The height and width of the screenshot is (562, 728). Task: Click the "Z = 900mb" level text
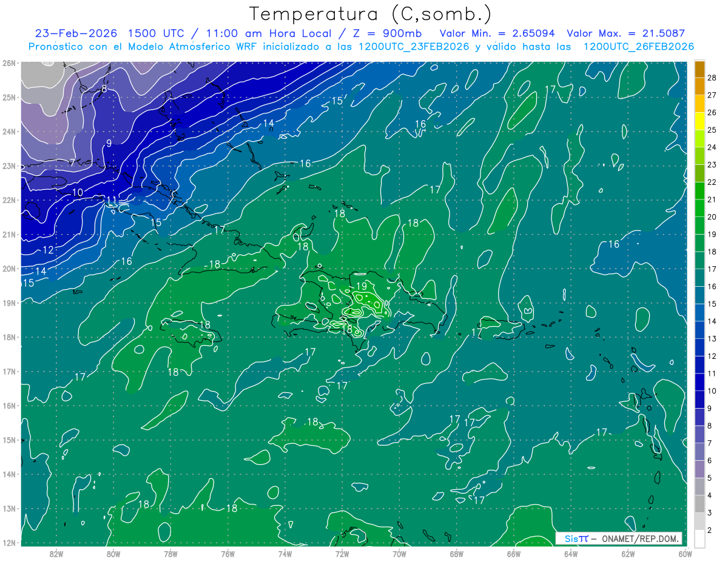point(386,33)
